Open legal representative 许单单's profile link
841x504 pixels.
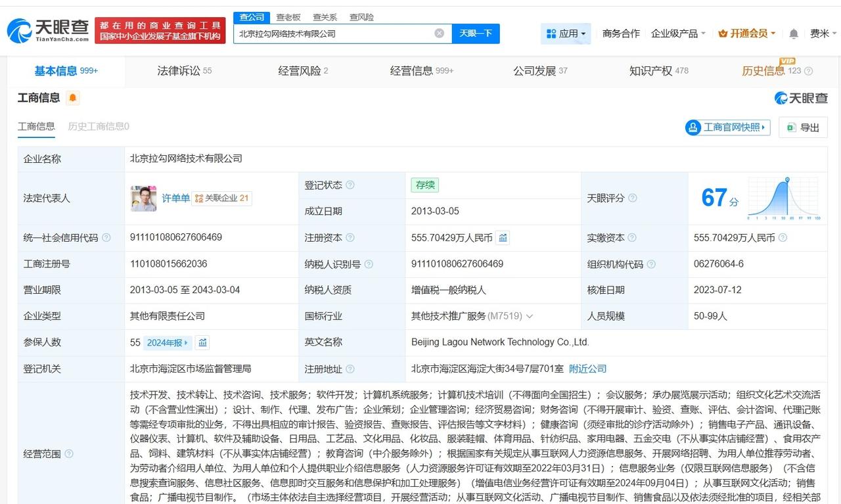(175, 198)
